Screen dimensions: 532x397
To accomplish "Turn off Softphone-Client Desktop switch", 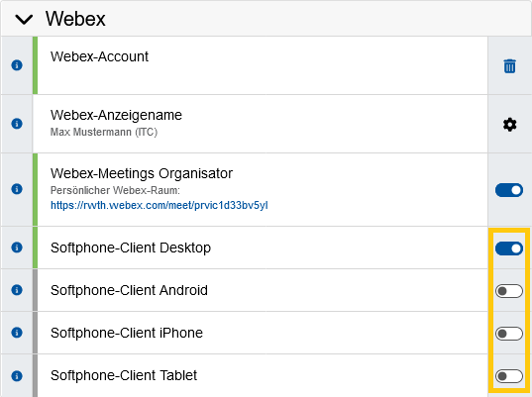I will tap(509, 248).
